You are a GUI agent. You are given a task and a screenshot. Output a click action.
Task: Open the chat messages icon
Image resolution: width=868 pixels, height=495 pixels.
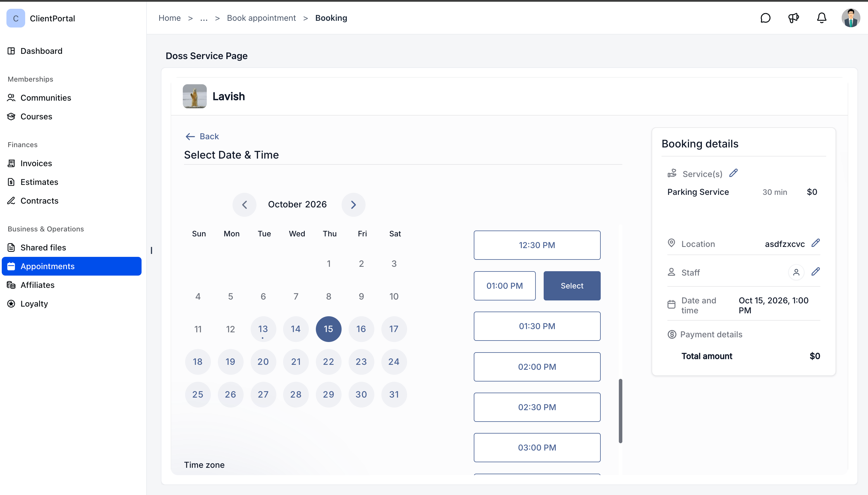click(765, 18)
